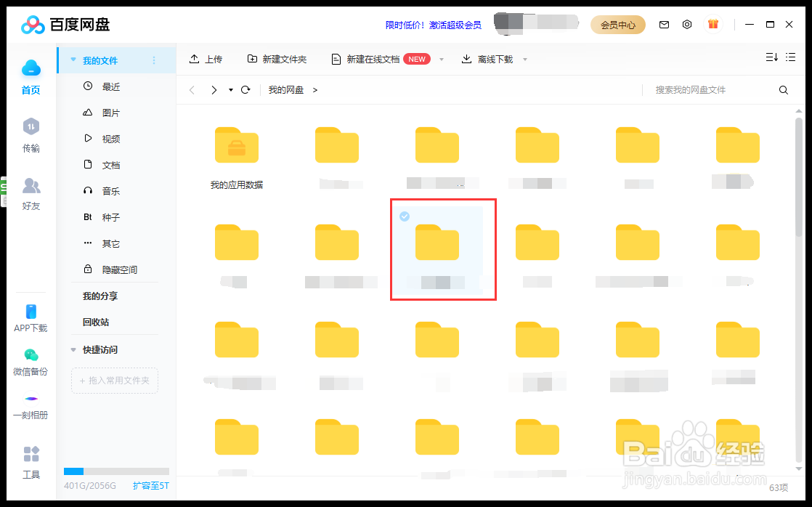Click the storage usage progress bar

[x=116, y=471]
